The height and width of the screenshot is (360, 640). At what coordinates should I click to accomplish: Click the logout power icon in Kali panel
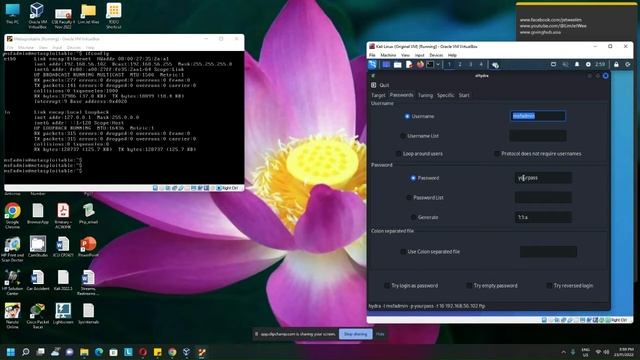tap(628, 64)
